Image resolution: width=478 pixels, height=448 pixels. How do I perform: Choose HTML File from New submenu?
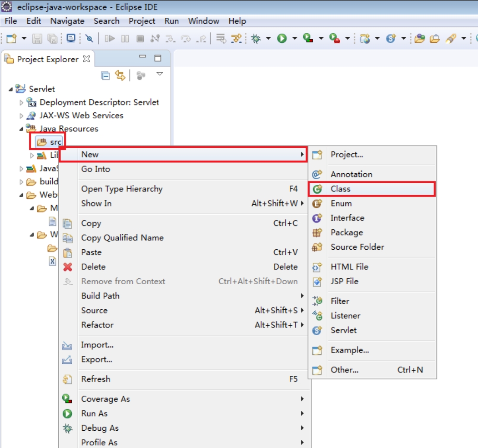tap(372, 267)
